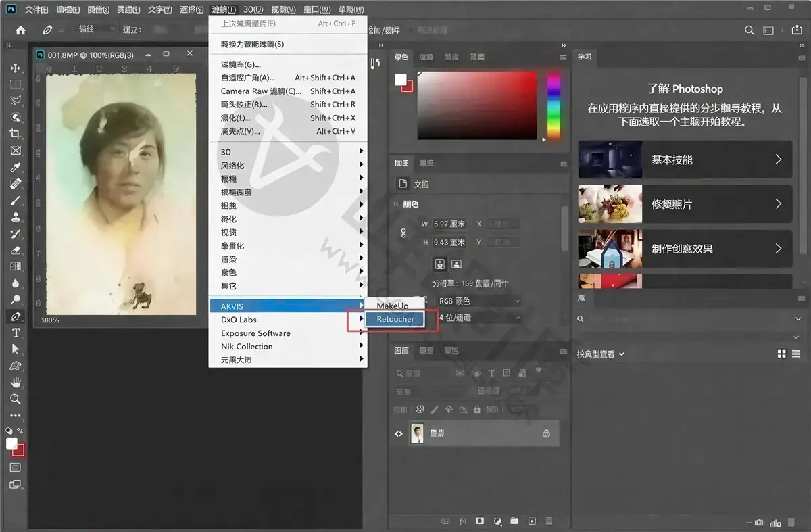
Task: Switch library to list view icon
Action: 796,354
